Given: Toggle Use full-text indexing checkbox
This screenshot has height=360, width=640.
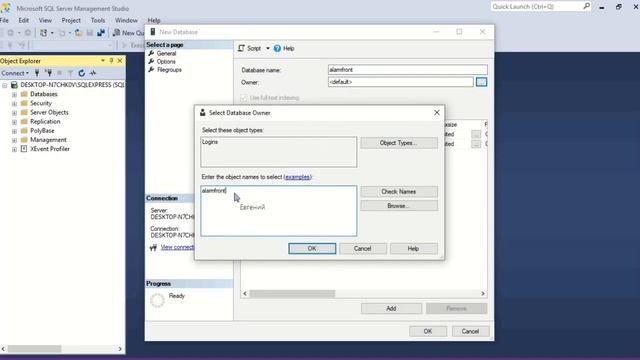Looking at the screenshot, I should point(244,98).
